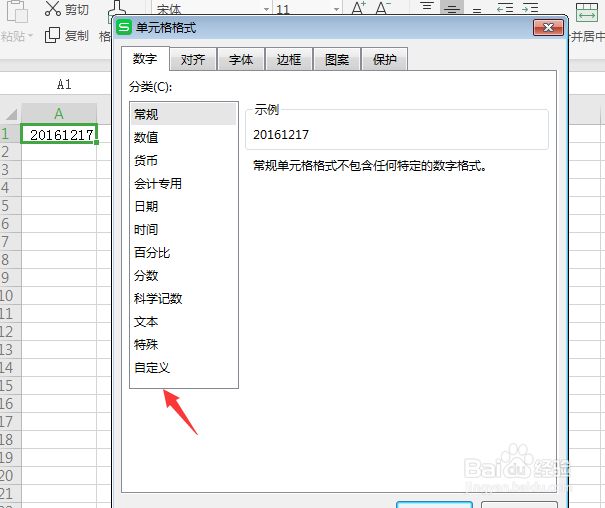Select 时间 in the category list
Screen dimensions: 605x508
click(184, 230)
